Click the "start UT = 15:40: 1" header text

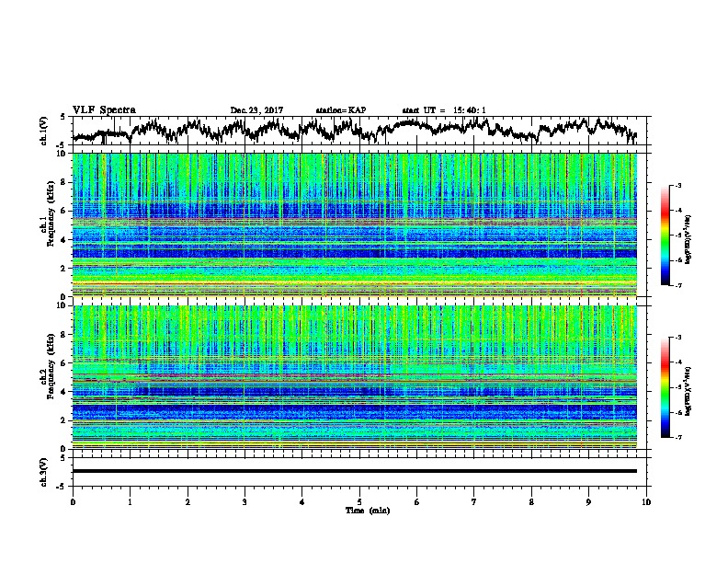click(444, 110)
